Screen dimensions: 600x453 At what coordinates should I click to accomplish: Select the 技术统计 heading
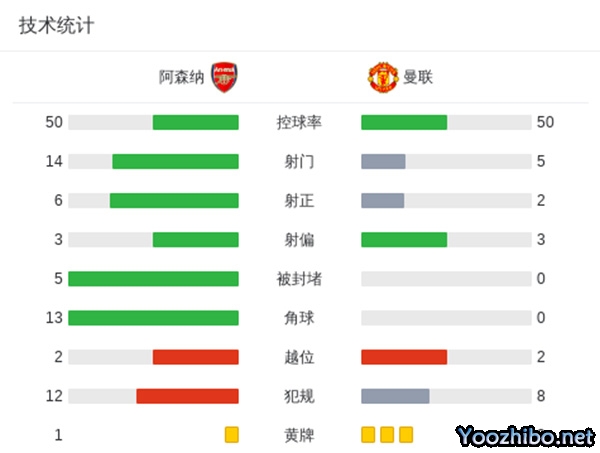(57, 26)
